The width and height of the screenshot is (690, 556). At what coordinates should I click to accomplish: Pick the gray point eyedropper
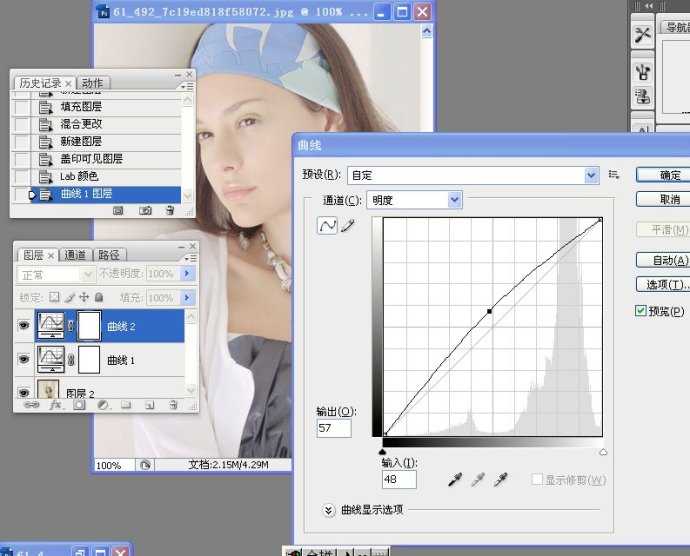[478, 479]
